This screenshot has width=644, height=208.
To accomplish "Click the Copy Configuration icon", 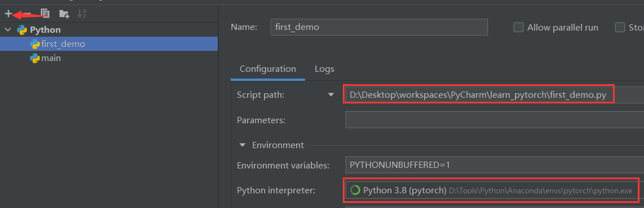I will [45, 14].
